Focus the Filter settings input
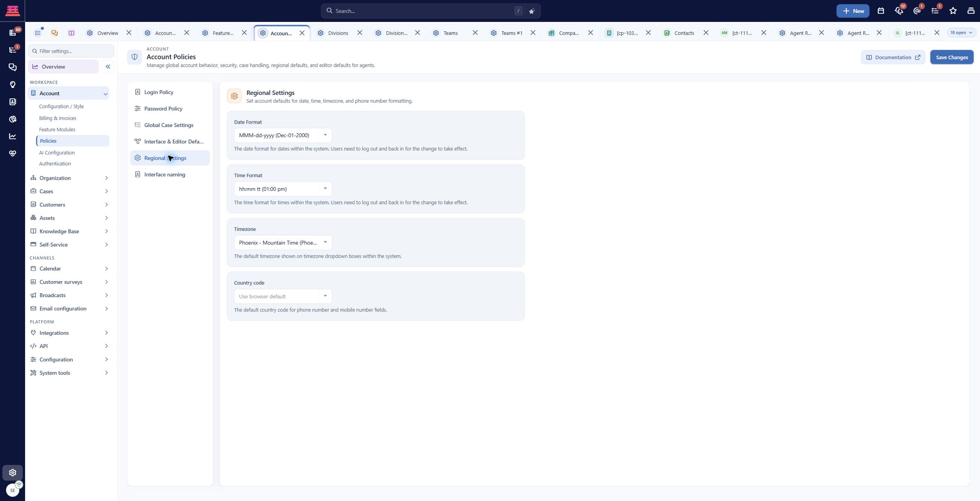The image size is (980, 501). [x=71, y=51]
